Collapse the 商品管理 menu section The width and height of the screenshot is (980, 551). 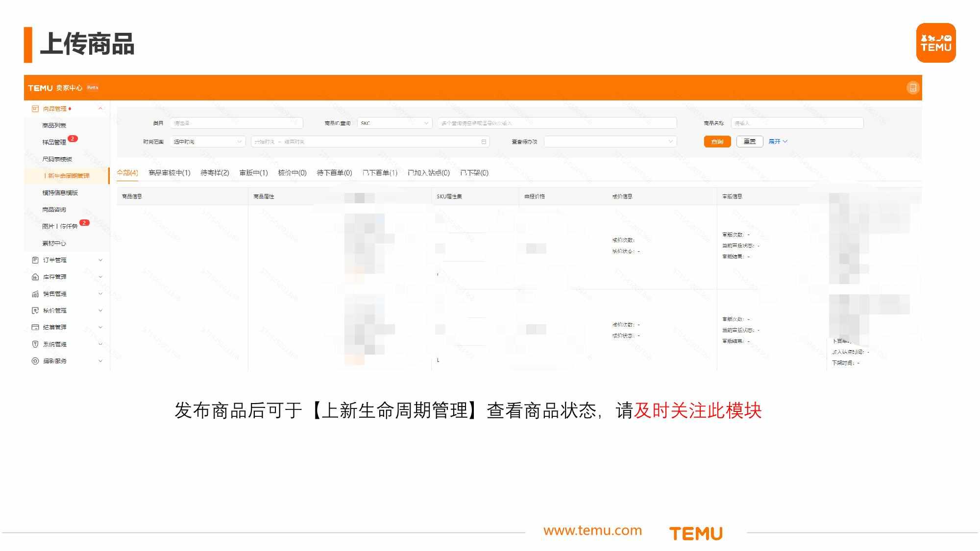(100, 109)
